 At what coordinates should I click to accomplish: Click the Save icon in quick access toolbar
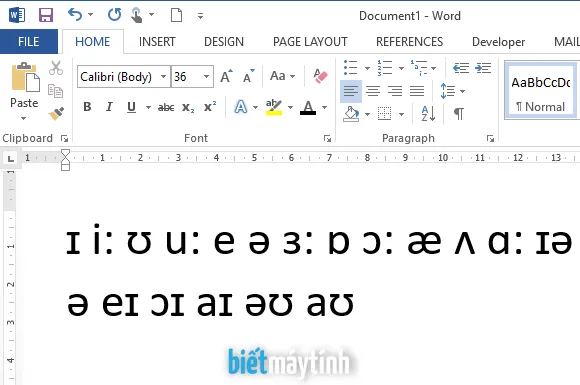46,16
